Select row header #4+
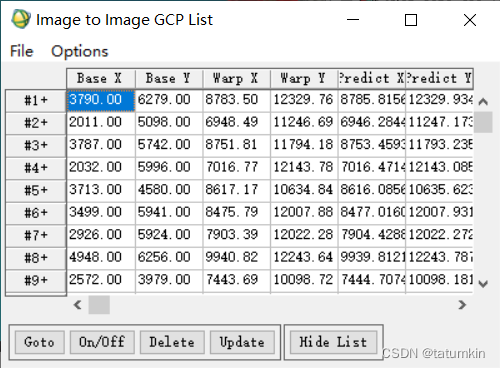The image size is (500, 368). pos(36,168)
